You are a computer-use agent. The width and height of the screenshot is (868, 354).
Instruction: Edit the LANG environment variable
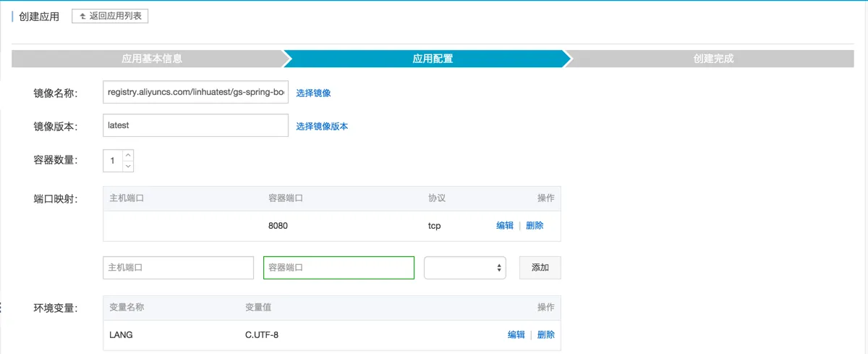coord(516,335)
